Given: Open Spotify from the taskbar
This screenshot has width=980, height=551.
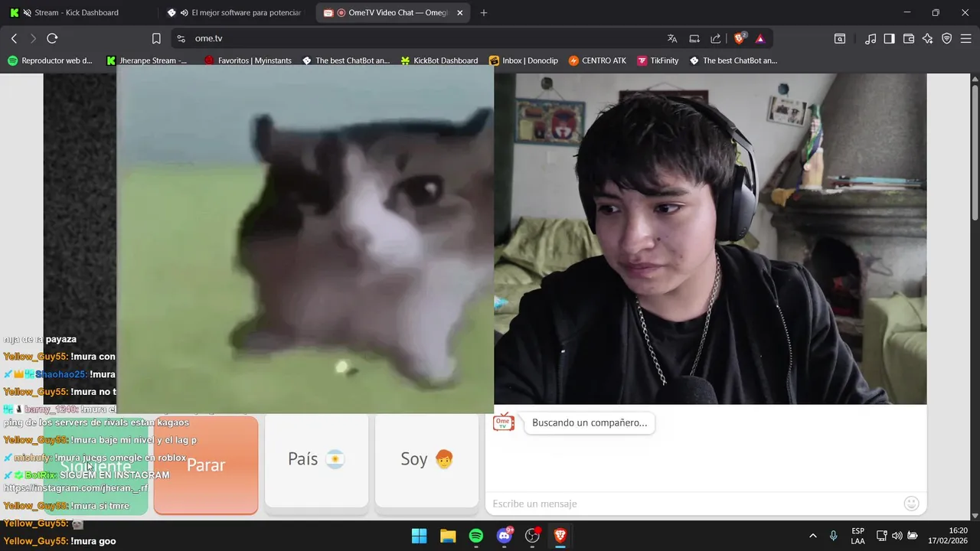Looking at the screenshot, I should (x=476, y=536).
